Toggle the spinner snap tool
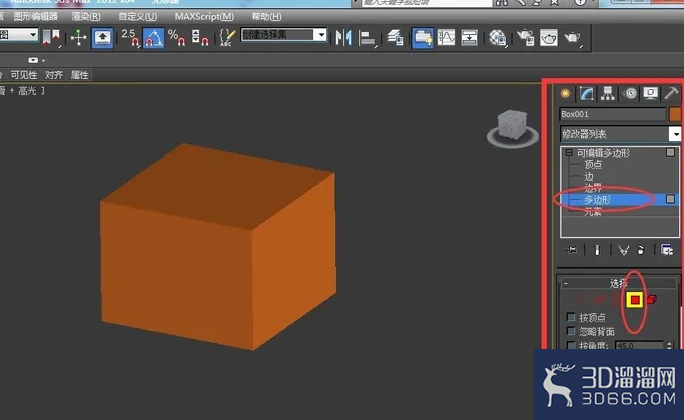The height and width of the screenshot is (420, 684). pos(199,37)
